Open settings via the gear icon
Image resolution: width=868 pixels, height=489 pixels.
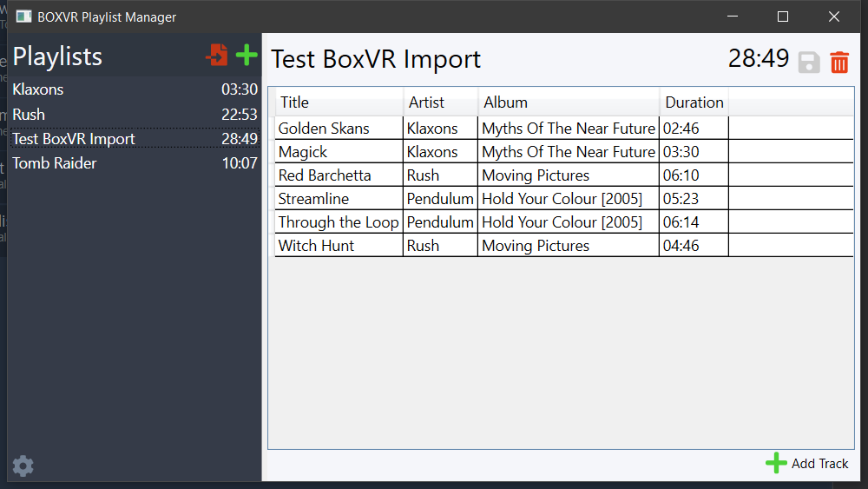point(23,466)
